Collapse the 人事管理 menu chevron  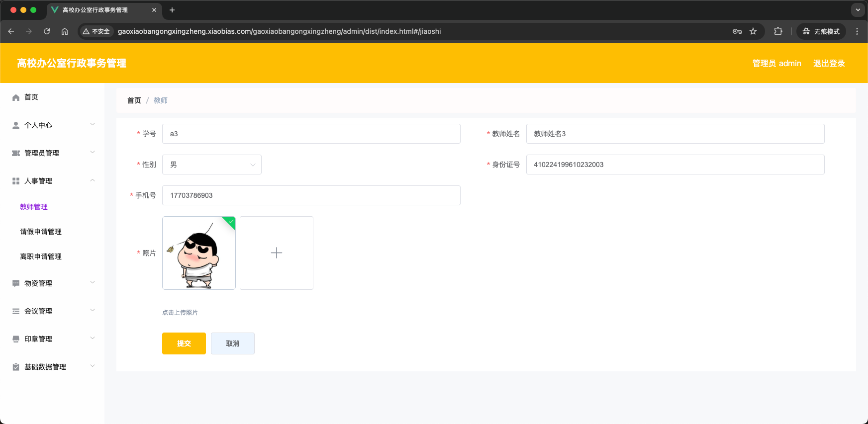(93, 180)
